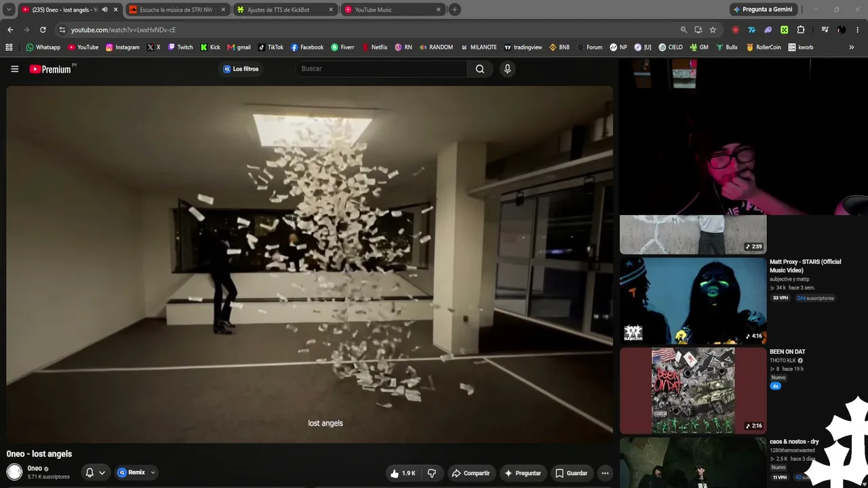Screen dimensions: 868x488
Task: Install app from the address bar icon
Action: click(698, 30)
